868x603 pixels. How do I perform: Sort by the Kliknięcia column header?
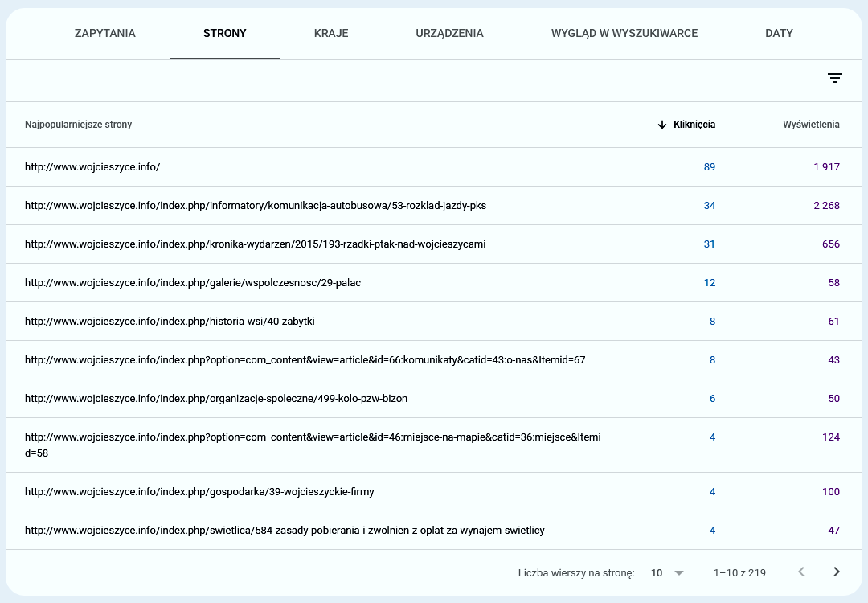694,125
